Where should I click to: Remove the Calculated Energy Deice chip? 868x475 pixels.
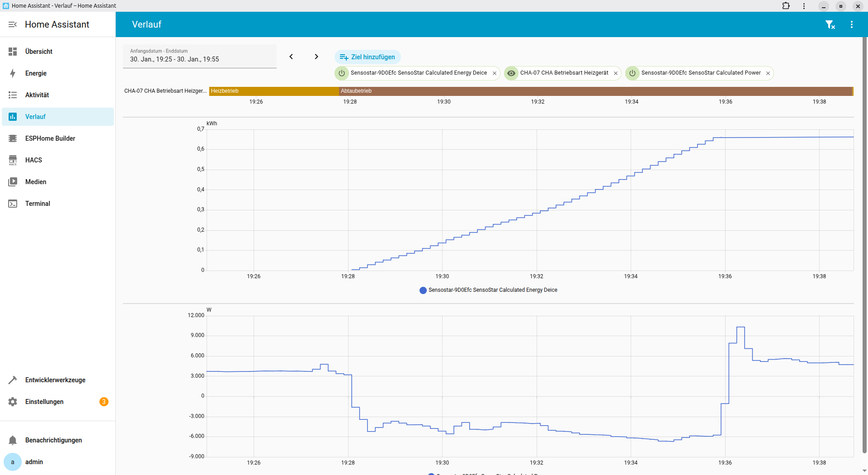pos(495,73)
